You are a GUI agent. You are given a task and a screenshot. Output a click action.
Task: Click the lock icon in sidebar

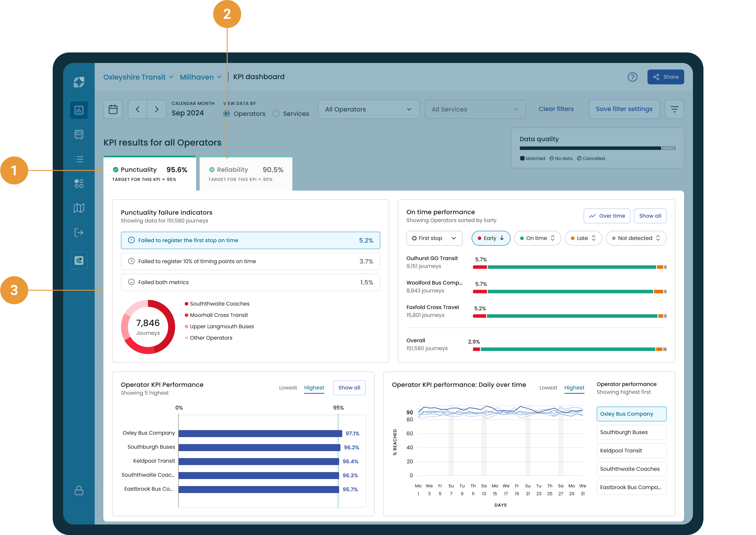(x=79, y=490)
